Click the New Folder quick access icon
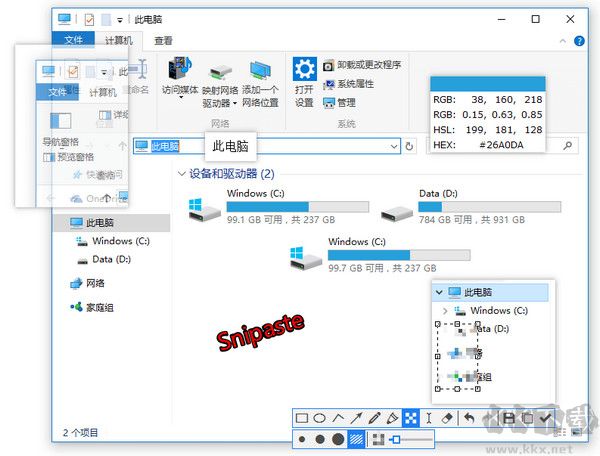This screenshot has width=600, height=456. [106, 20]
